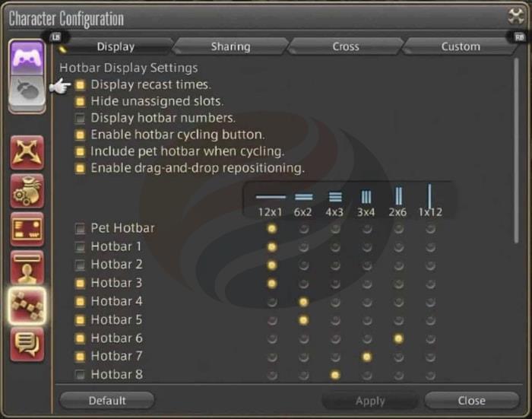Image resolution: width=532 pixels, height=419 pixels.
Task: Switch to gamepad mode with the purple controller icon
Action: tap(27, 58)
